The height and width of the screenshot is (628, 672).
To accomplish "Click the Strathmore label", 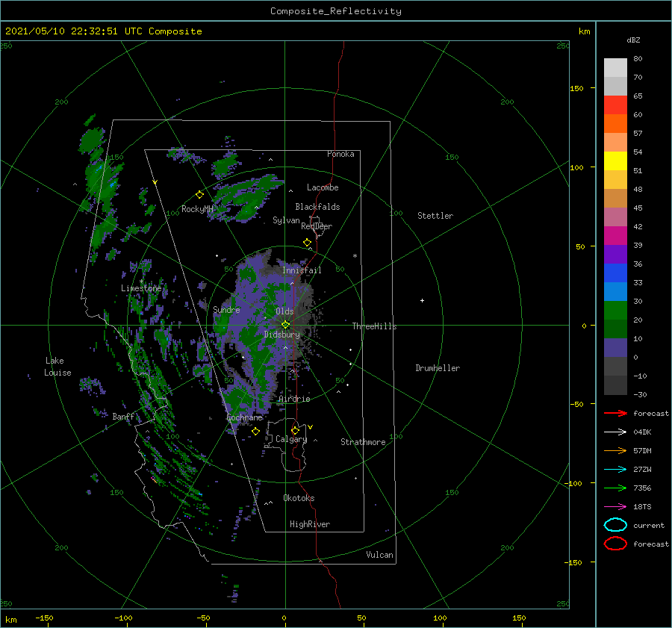I will click(364, 442).
